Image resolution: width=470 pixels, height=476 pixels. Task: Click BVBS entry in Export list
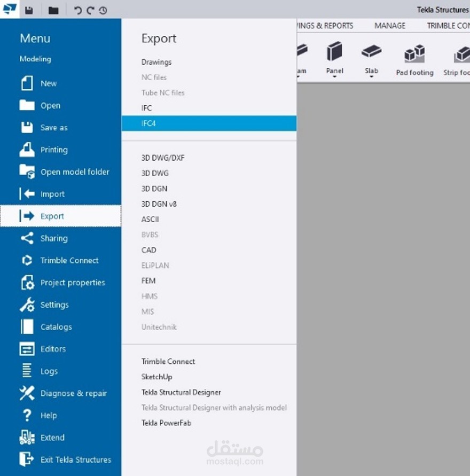[x=150, y=235]
